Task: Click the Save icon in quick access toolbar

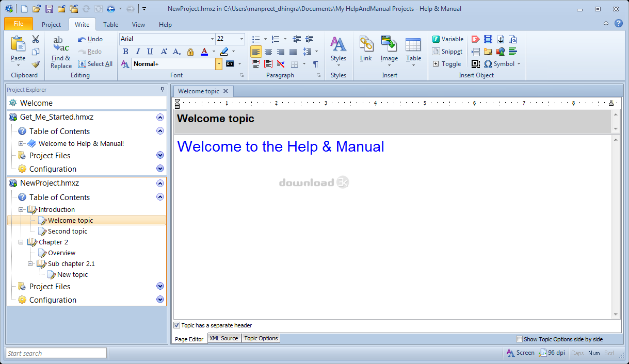Action: pyautogui.click(x=49, y=9)
